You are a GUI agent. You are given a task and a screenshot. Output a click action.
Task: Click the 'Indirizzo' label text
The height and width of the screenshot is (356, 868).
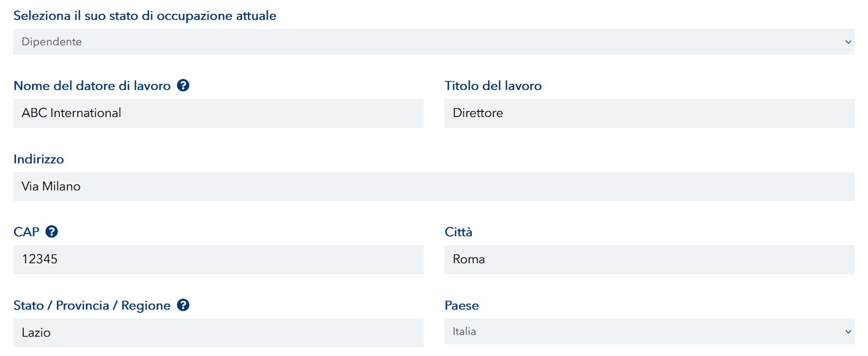click(x=39, y=160)
